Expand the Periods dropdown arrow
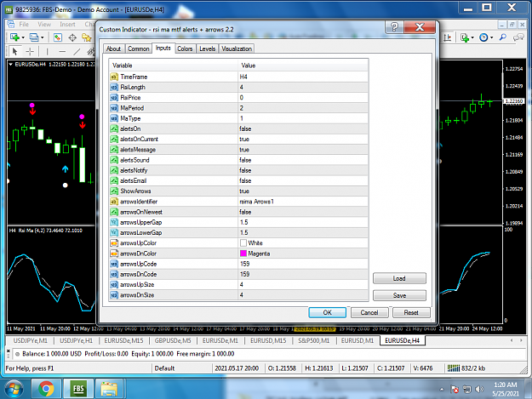This screenshot has height=399, width=532. pos(492,37)
